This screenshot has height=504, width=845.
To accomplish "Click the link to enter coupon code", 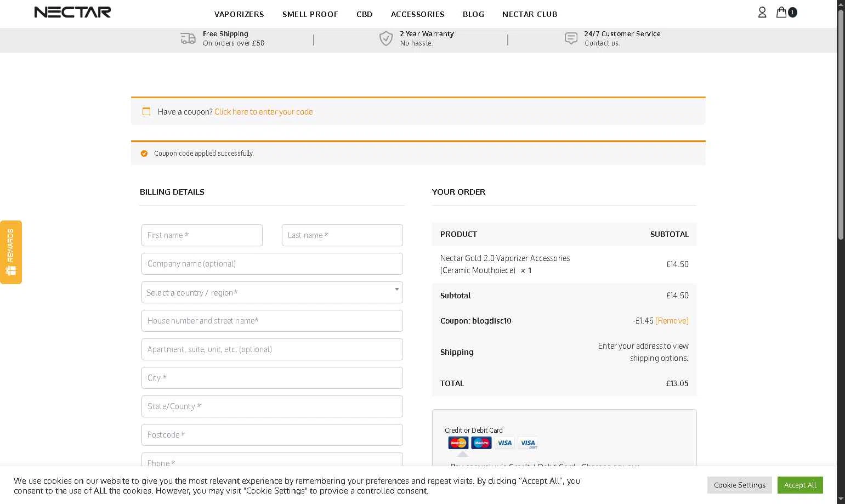I will coord(264,112).
